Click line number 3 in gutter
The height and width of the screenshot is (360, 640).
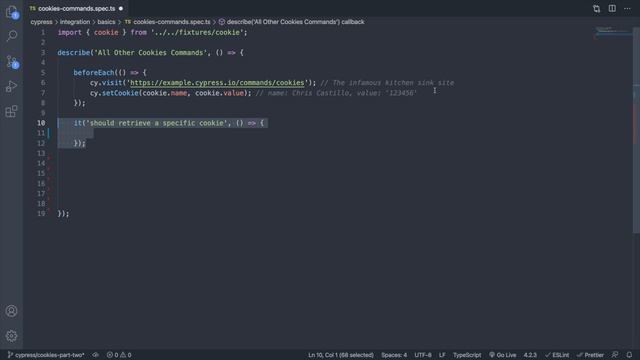43,53
